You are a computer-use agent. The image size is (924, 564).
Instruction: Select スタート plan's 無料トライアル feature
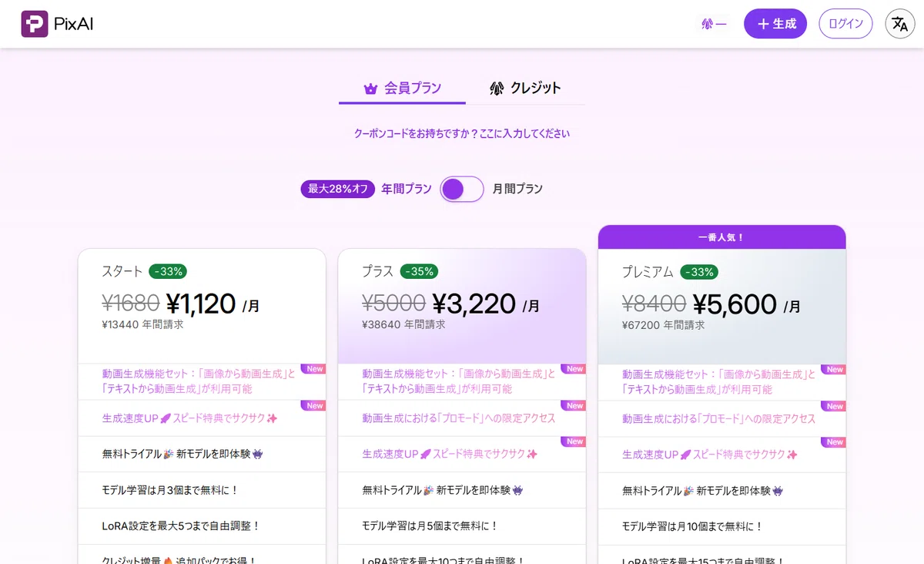coord(202,454)
